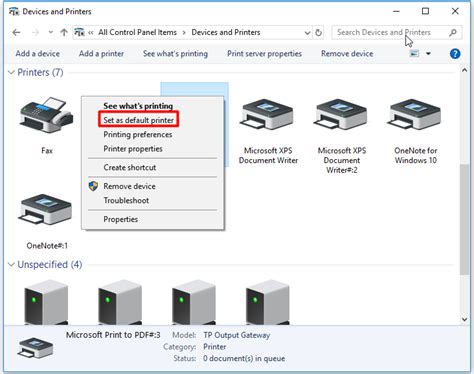Open Printing preferences from context menu

138,135
